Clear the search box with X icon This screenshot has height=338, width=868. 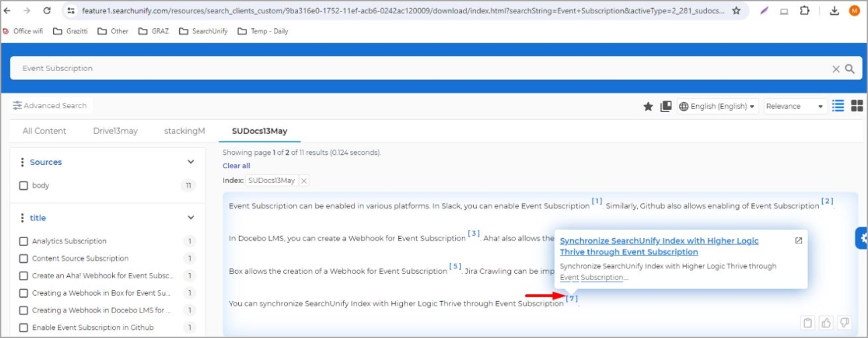[836, 68]
